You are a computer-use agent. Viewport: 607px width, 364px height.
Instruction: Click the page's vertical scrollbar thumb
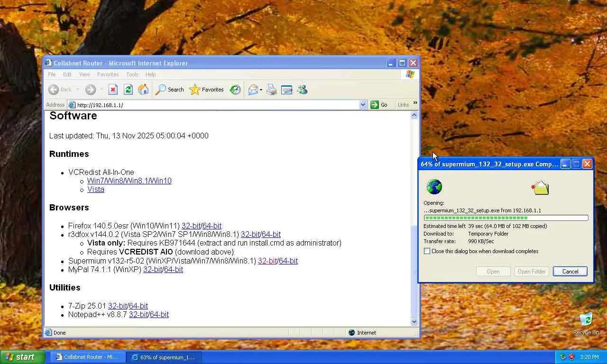(x=414, y=271)
